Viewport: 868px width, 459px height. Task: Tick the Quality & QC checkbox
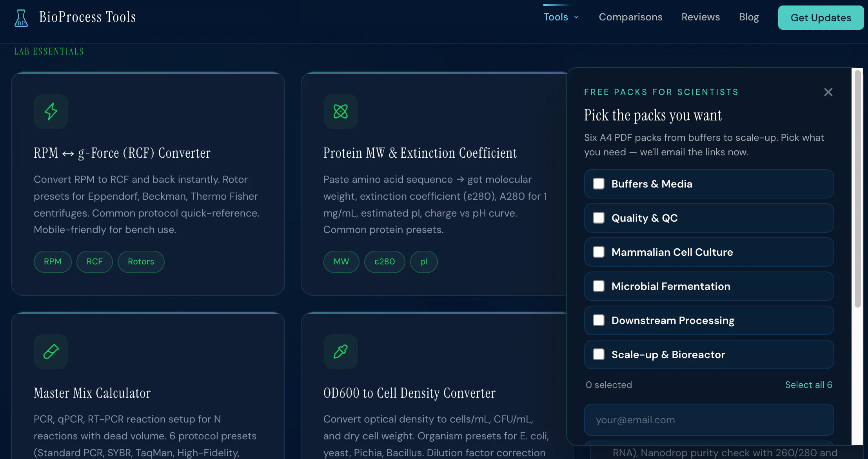(599, 218)
